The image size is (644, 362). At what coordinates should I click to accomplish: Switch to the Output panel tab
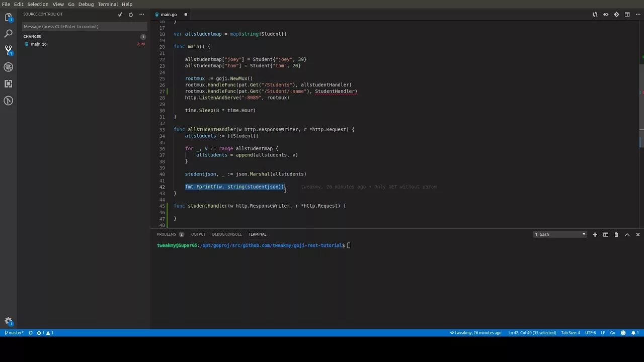[198, 234]
